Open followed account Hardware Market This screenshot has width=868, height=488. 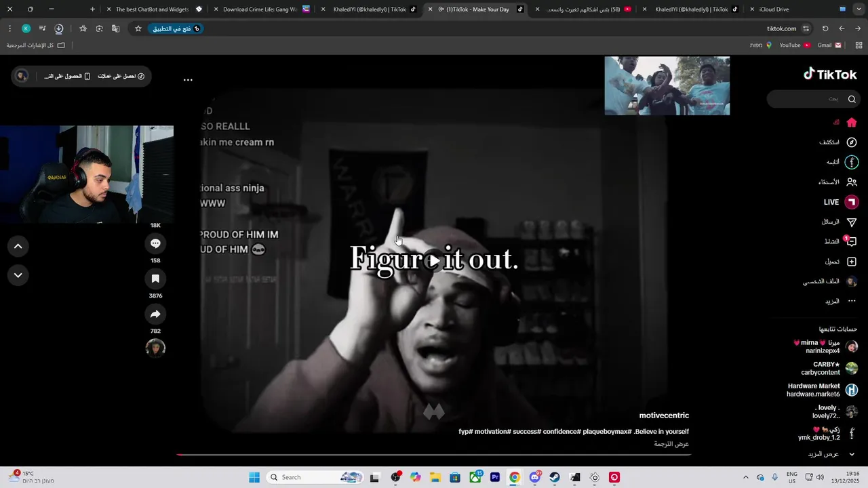(x=823, y=390)
